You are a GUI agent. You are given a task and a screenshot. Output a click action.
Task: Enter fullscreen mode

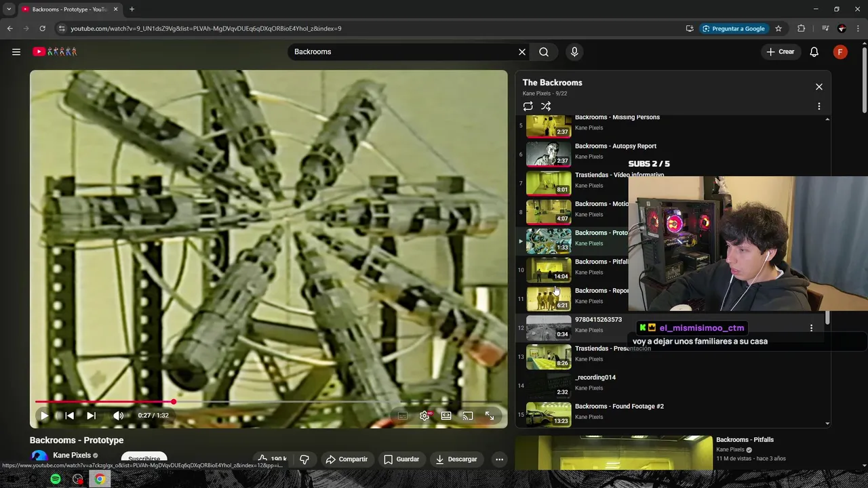coord(490,415)
